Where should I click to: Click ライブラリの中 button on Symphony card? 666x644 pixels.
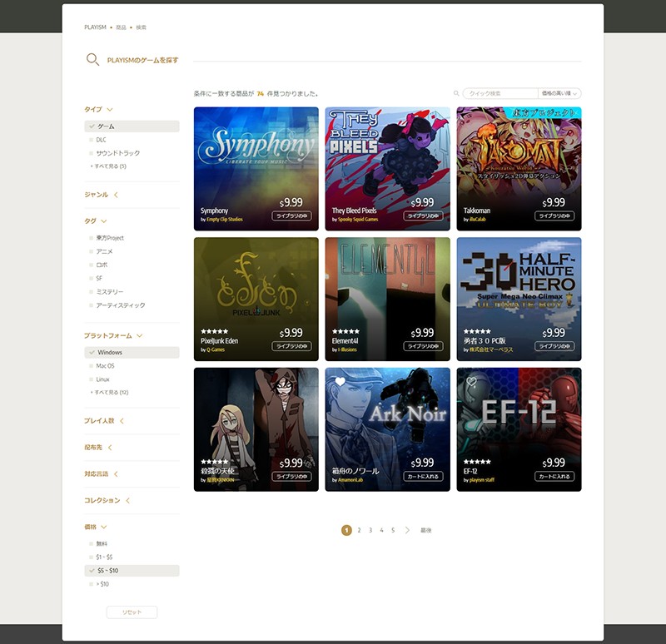(292, 216)
